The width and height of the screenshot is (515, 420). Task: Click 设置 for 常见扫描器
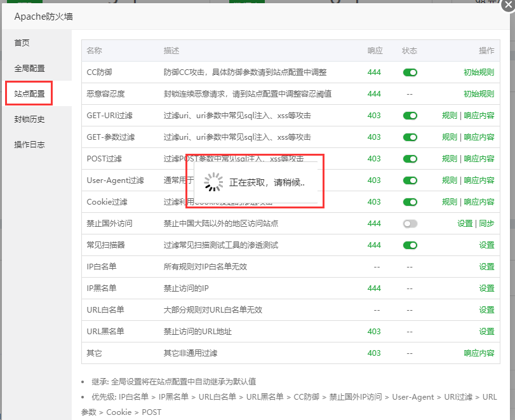pyautogui.click(x=486, y=245)
